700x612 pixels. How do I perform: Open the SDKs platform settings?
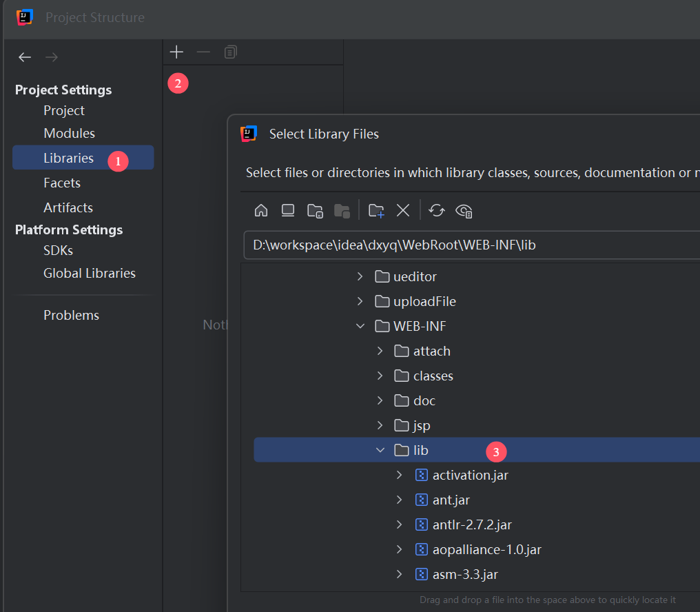click(58, 251)
